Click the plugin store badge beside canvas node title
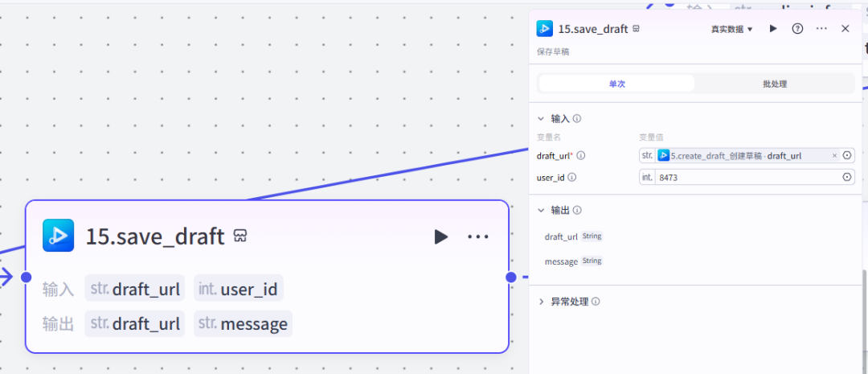 pos(240,236)
